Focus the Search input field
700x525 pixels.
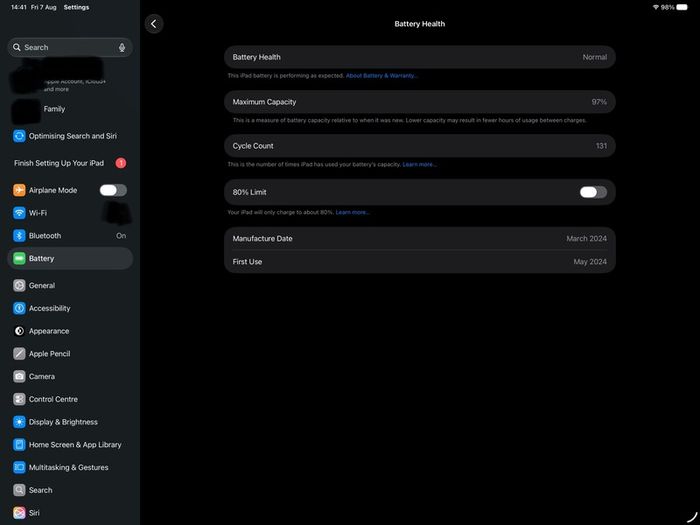[70, 47]
